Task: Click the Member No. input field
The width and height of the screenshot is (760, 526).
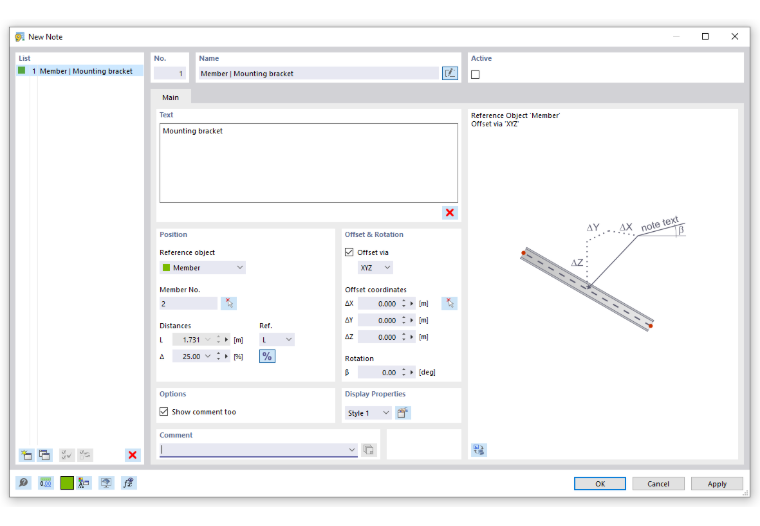Action: pyautogui.click(x=188, y=303)
